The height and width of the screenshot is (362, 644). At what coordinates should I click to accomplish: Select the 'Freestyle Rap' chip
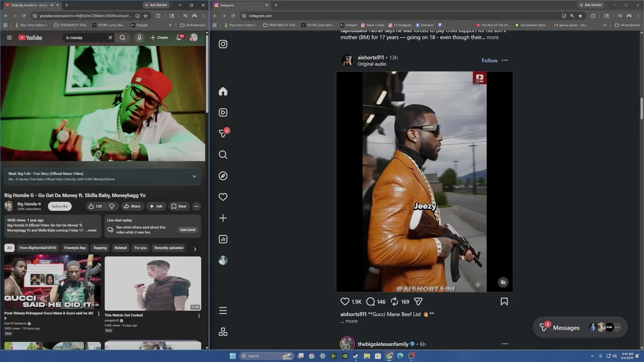[x=75, y=248]
